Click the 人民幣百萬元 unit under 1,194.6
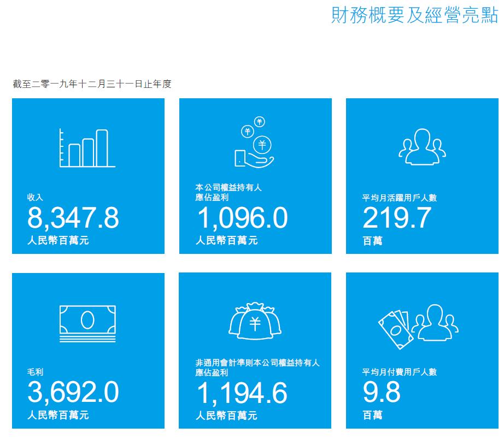This screenshot has height=439, width=504. 227,415
